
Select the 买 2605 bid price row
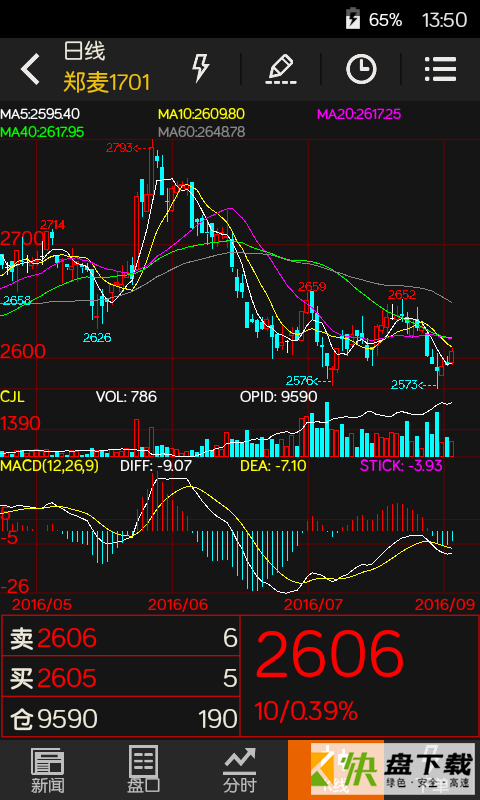pos(121,678)
